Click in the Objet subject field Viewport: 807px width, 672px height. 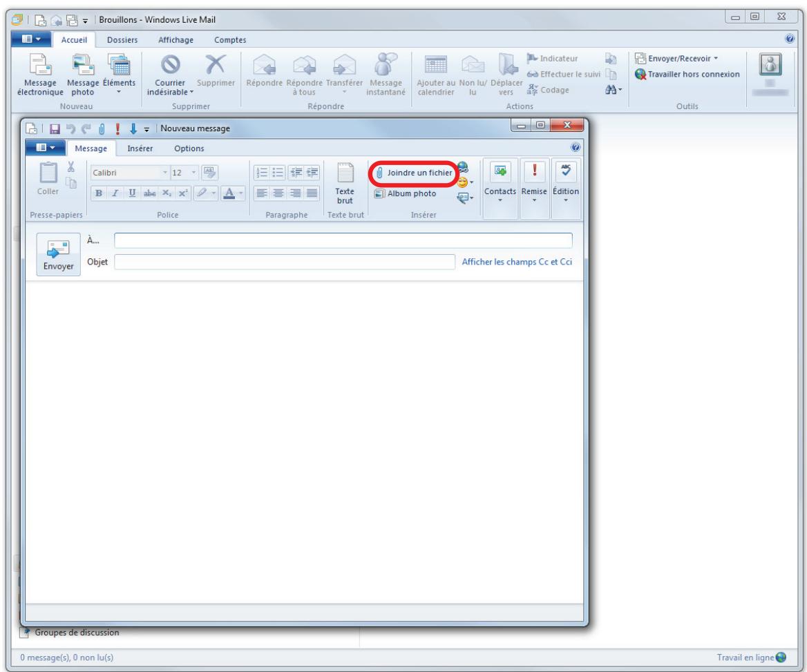(x=285, y=262)
